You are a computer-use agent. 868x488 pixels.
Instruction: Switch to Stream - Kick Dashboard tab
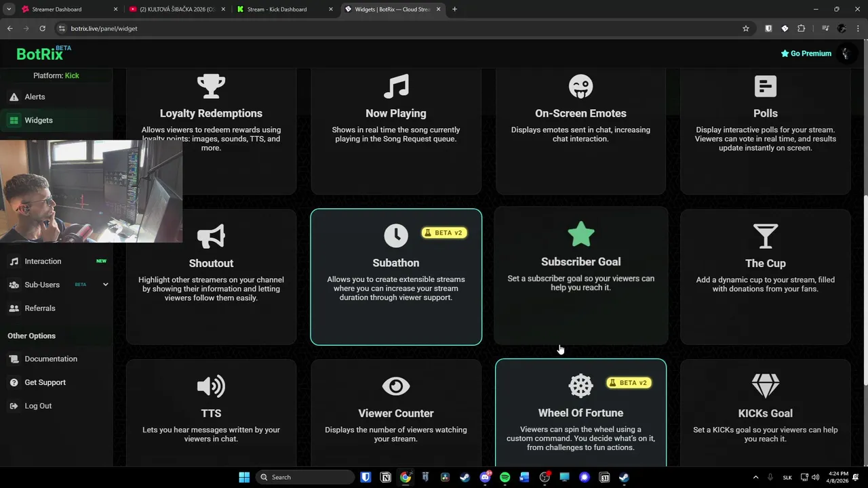[285, 9]
